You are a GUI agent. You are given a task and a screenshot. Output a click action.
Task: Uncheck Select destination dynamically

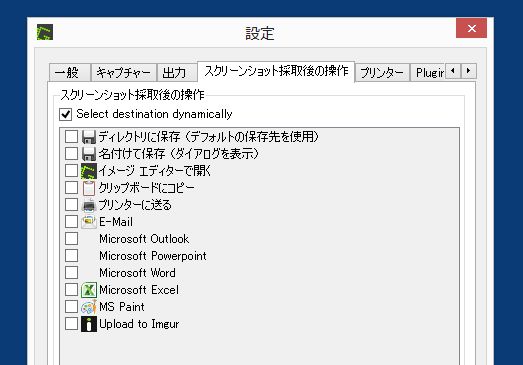point(65,114)
